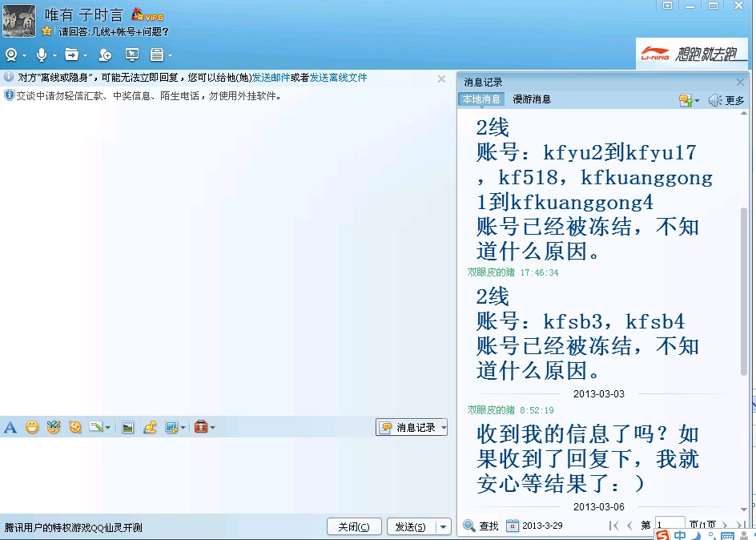The image size is (756, 540).
Task: Click the 发送邮件 link
Action: point(271,78)
